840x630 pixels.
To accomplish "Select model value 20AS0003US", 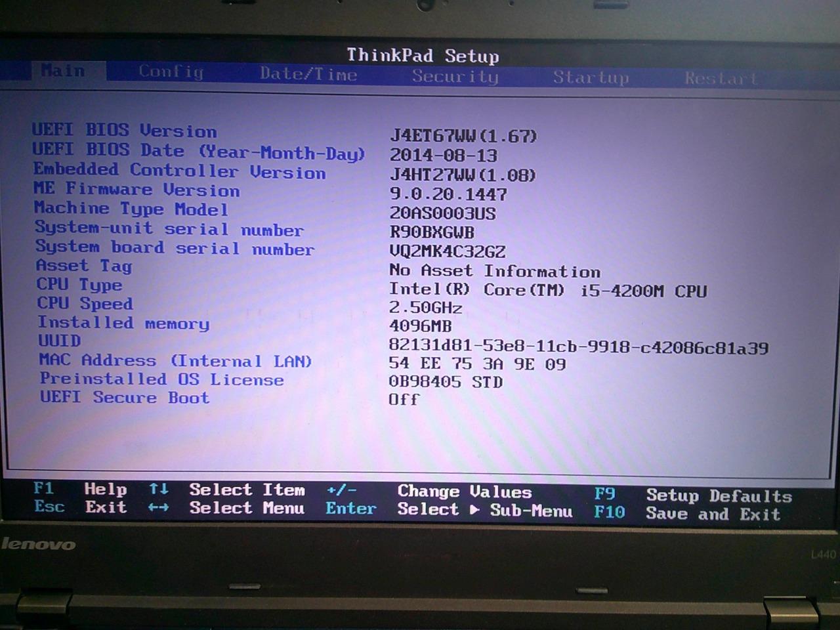I will [443, 213].
